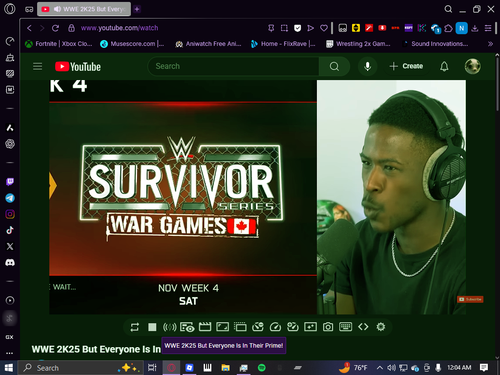Focus the YouTube search field

tap(233, 66)
